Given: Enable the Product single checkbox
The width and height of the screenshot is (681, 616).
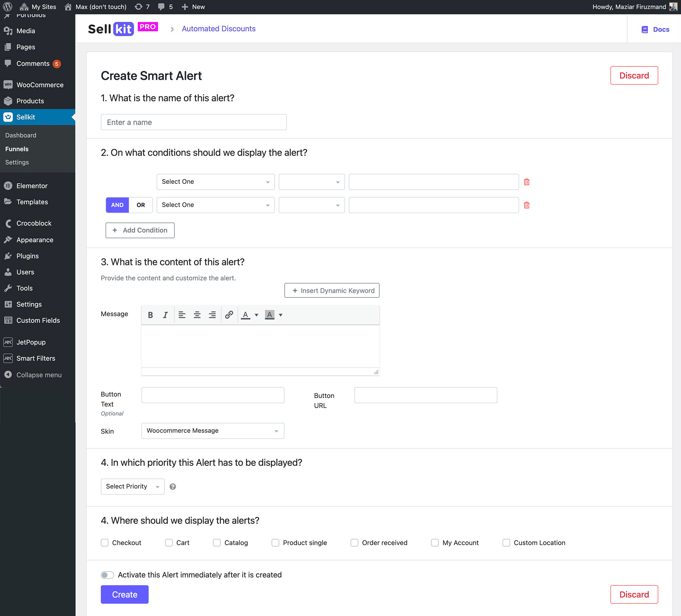Looking at the screenshot, I should [275, 543].
